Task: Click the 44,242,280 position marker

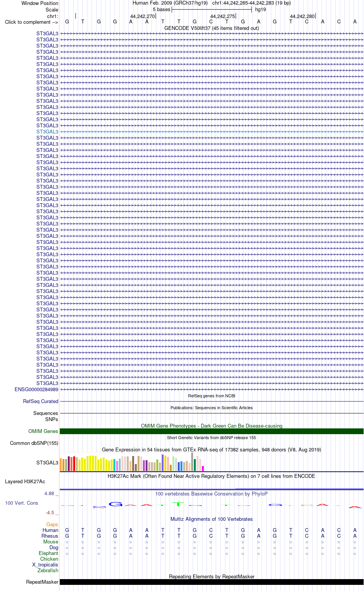Action: click(302, 16)
